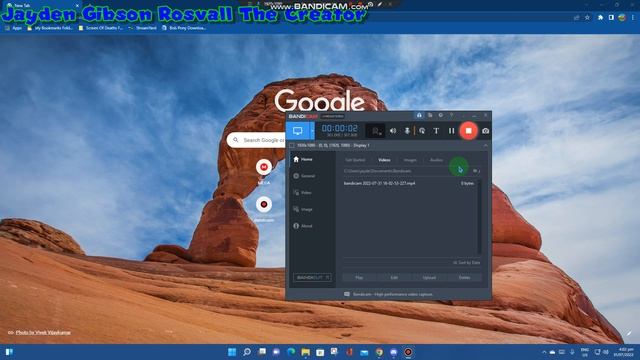Viewport: 640px width, 360px height.
Task: Open Google Chrome from taskbar
Action: (379, 352)
